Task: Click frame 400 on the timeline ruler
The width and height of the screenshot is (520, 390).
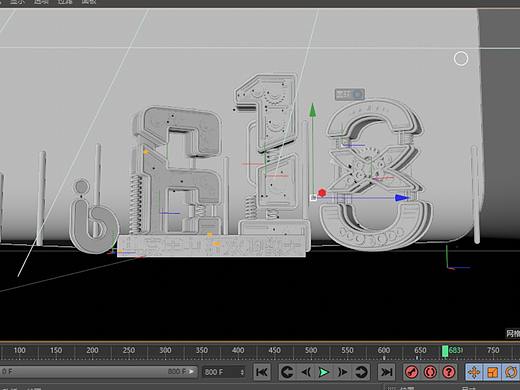Action: 238,350
